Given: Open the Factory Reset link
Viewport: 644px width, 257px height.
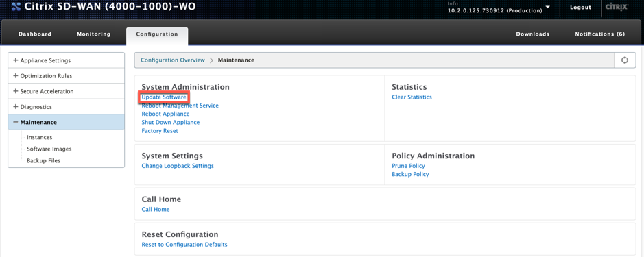Looking at the screenshot, I should (160, 130).
